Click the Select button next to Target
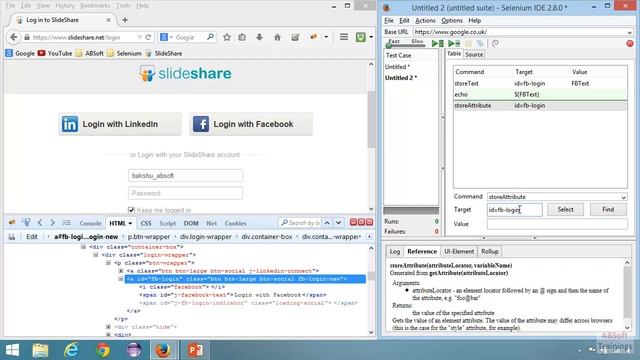 coord(565,209)
